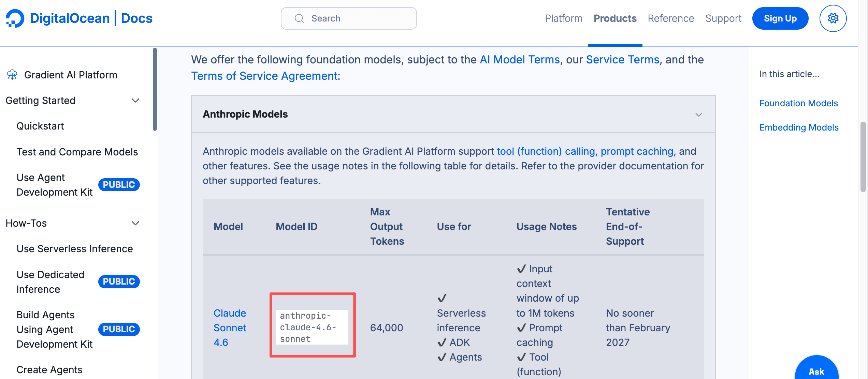Follow the Claude Sonnet 4.6 link
The width and height of the screenshot is (868, 379).
[x=230, y=328]
